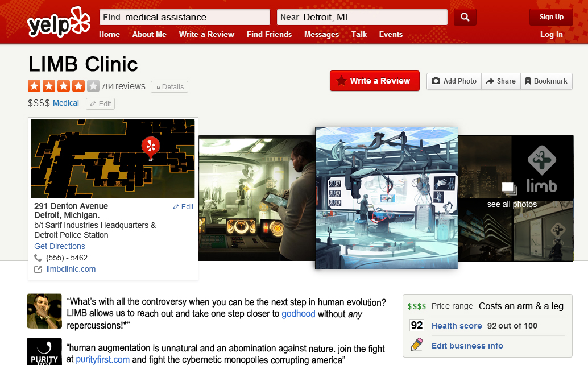Click the 92 health score badge
The image size is (588, 365).
point(417,325)
